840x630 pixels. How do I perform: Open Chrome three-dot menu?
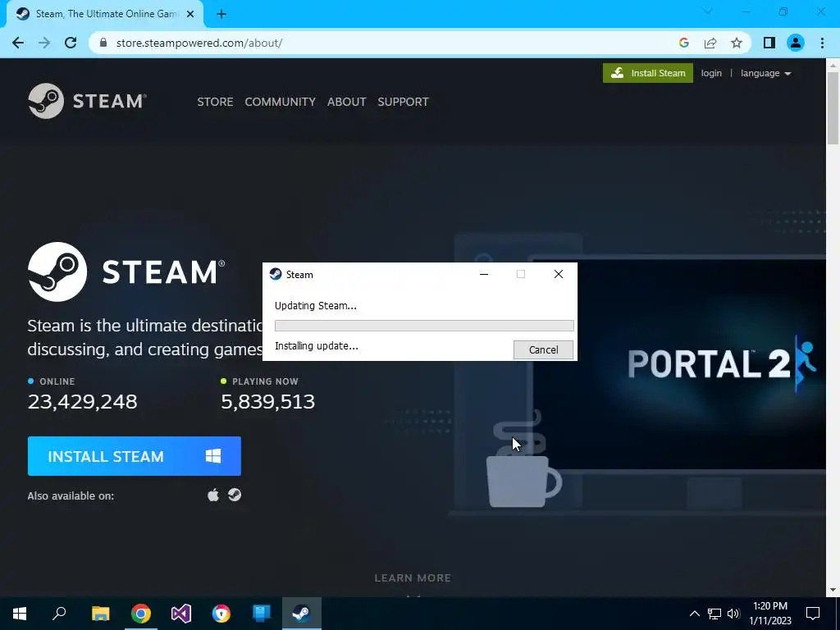click(822, 43)
